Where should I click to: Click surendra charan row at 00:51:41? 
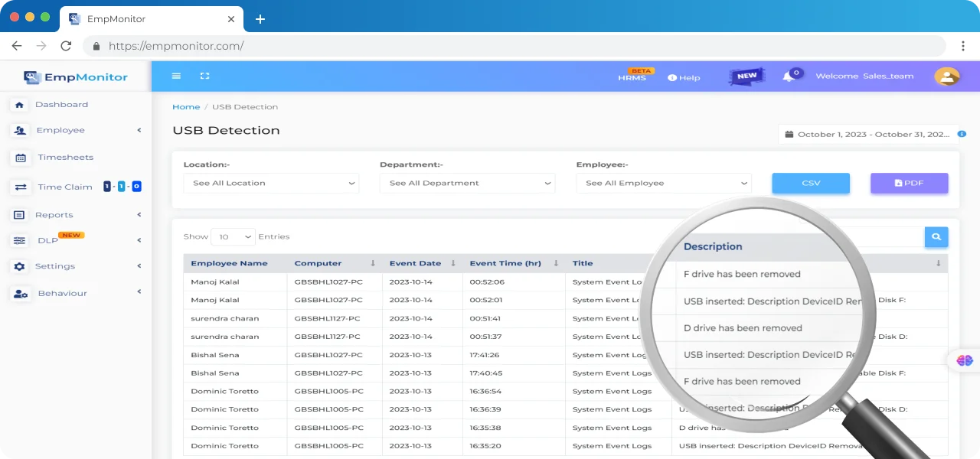coord(565,318)
